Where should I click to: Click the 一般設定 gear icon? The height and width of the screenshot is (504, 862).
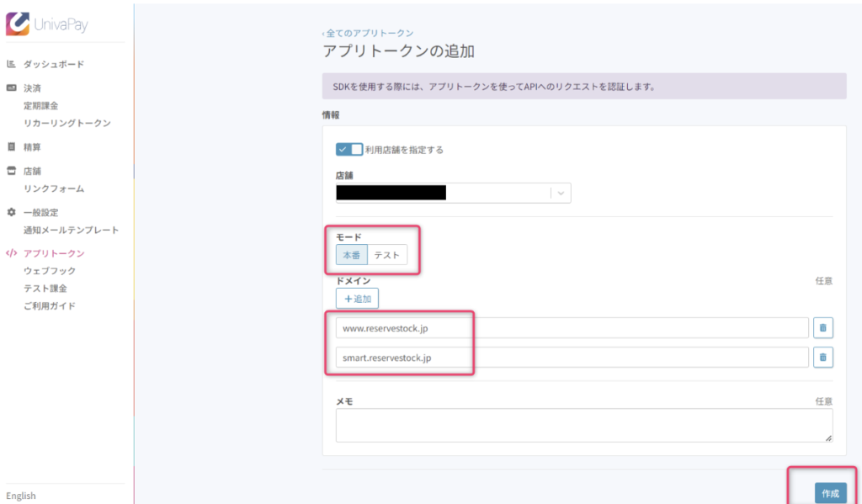click(12, 212)
